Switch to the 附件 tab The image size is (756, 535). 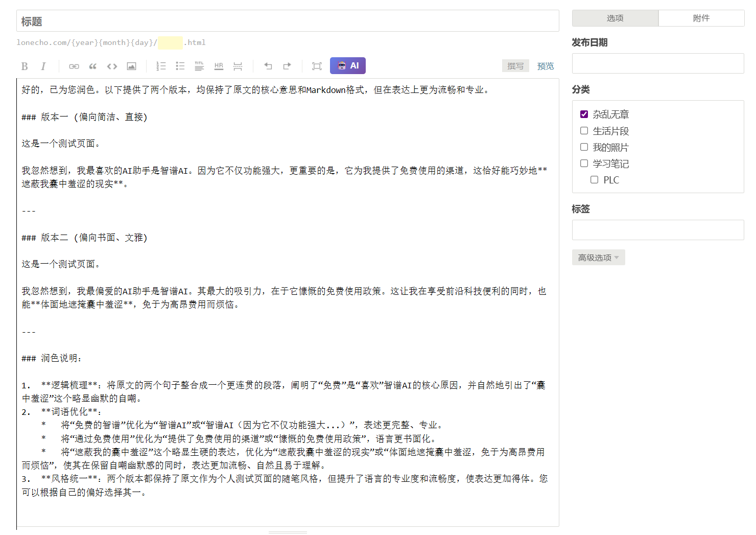pyautogui.click(x=701, y=18)
